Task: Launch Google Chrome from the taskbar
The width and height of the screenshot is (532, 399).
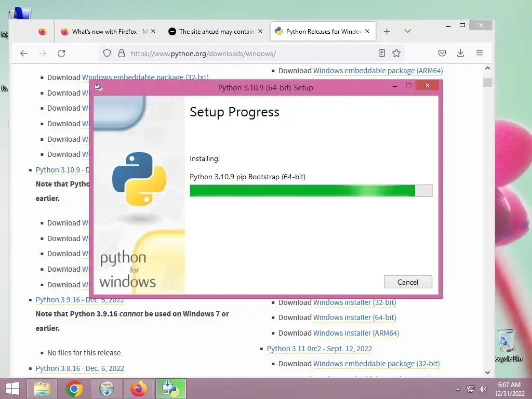Action: click(x=74, y=389)
